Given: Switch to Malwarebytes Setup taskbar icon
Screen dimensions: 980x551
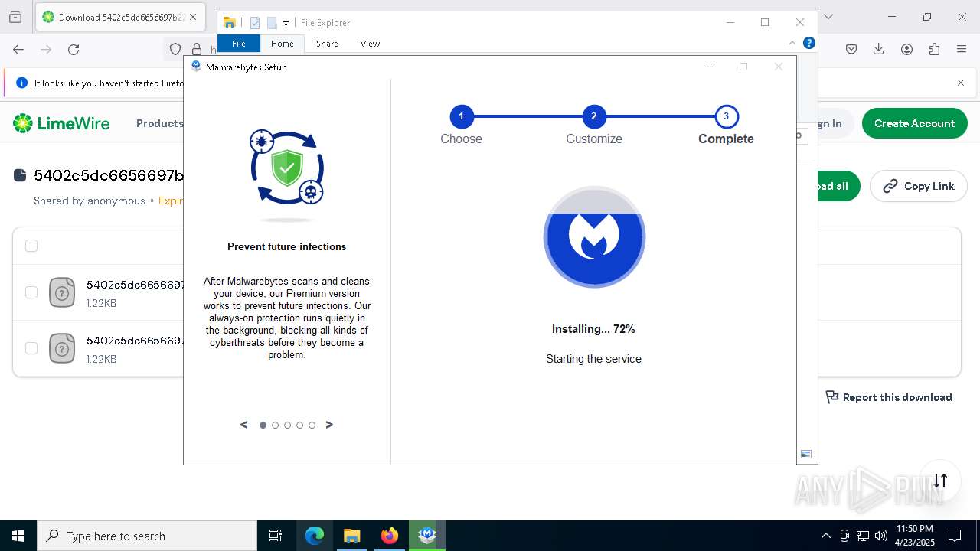Looking at the screenshot, I should [427, 536].
